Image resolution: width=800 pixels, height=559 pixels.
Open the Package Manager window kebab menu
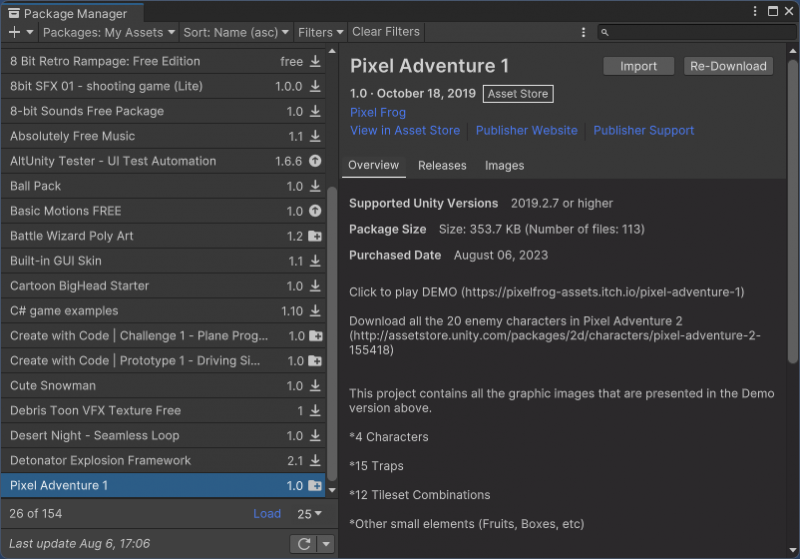click(755, 11)
